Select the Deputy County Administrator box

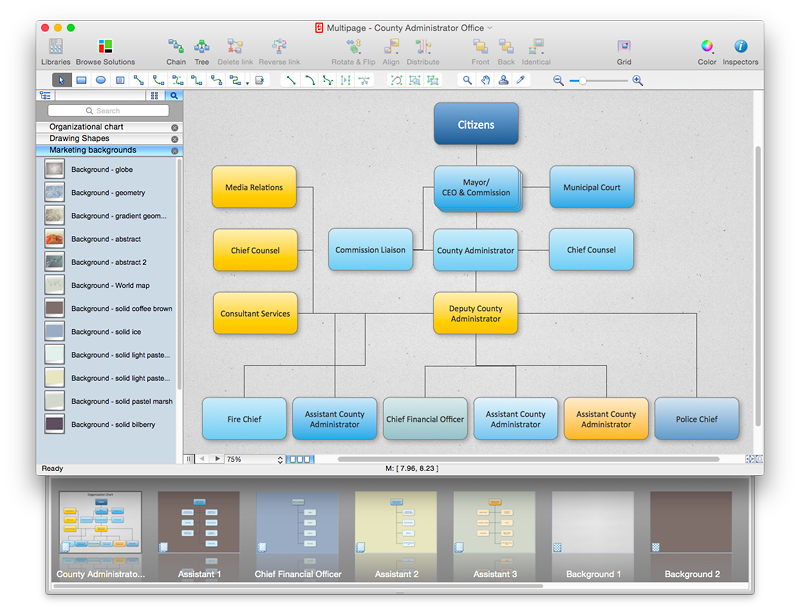click(476, 313)
